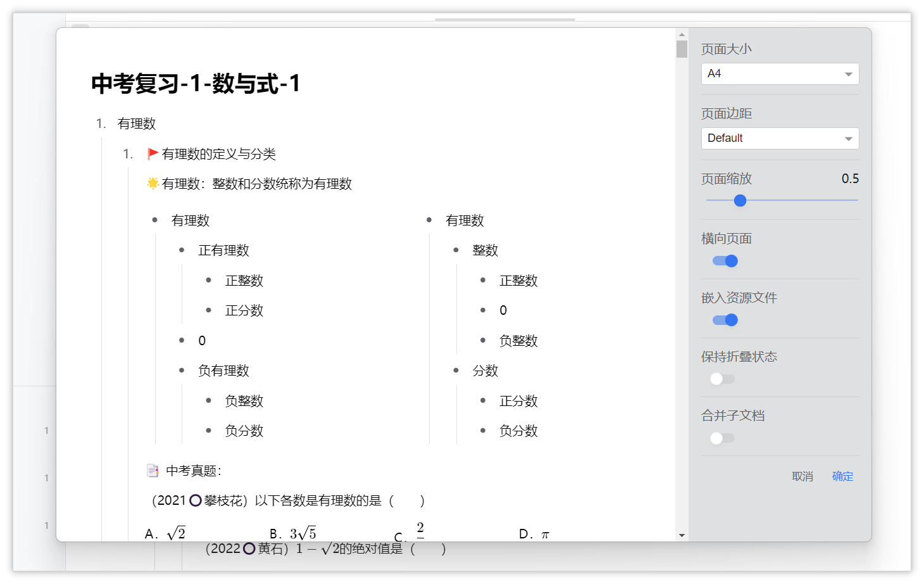This screenshot has width=924, height=584.
Task: Turn off the 嵌入资源文件 switch
Action: [x=725, y=320]
